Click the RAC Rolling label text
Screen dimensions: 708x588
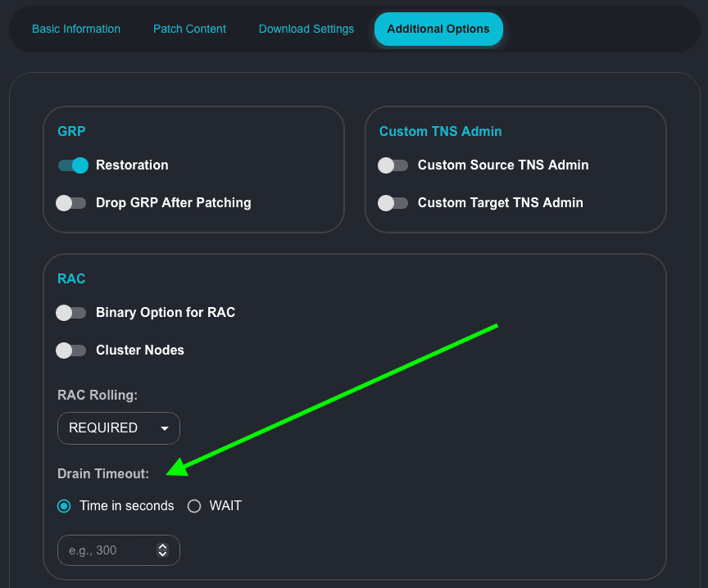point(98,395)
